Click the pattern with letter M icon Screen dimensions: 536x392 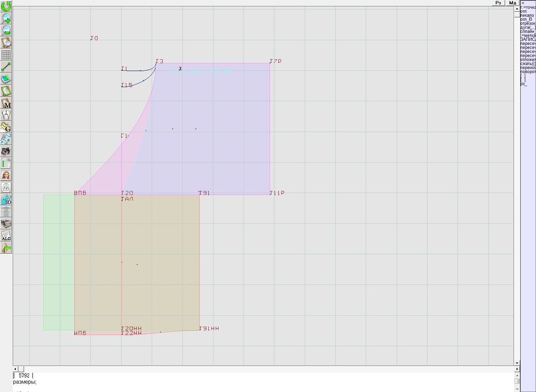tap(6, 103)
